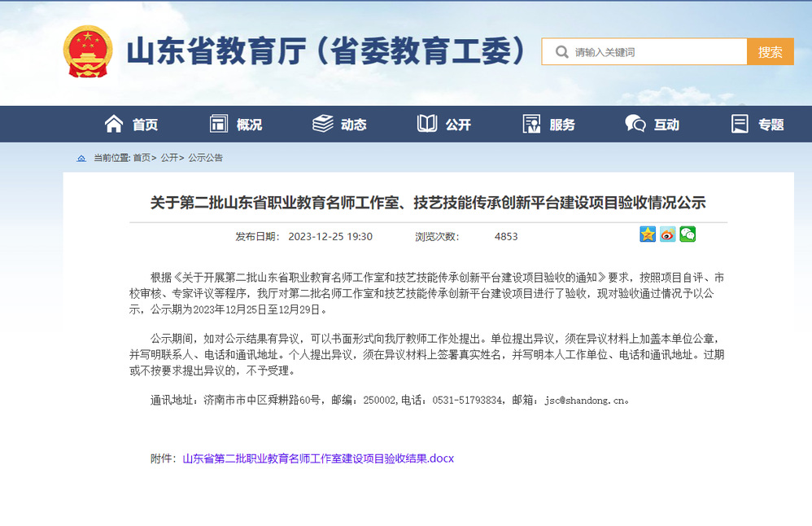Click the view count 4853
Image resolution: width=812 pixels, height=526 pixels.
coord(506,237)
